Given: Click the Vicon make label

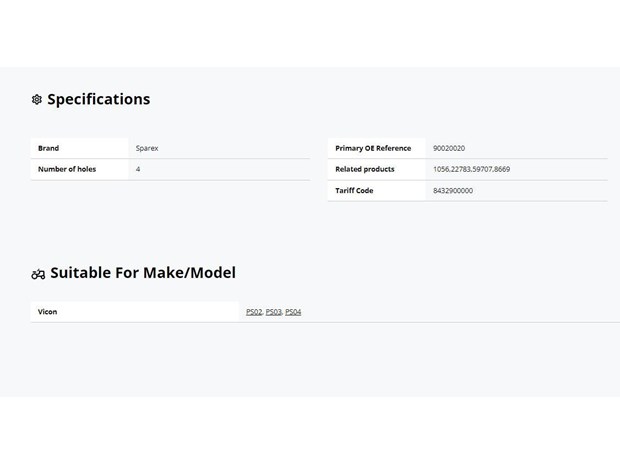Looking at the screenshot, I should (47, 312).
